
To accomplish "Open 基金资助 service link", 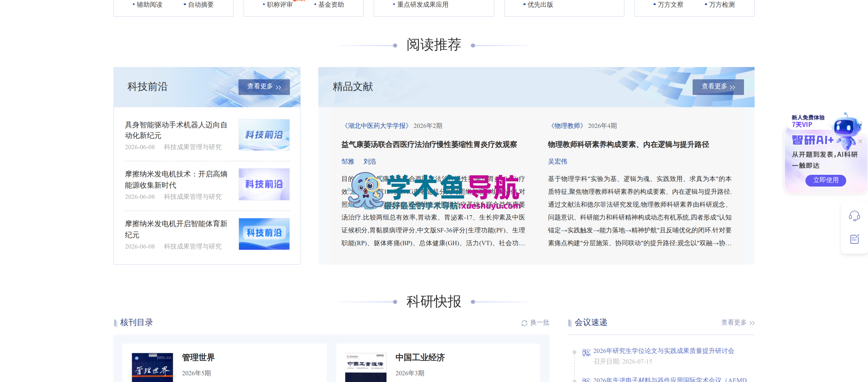I will 331,4.
